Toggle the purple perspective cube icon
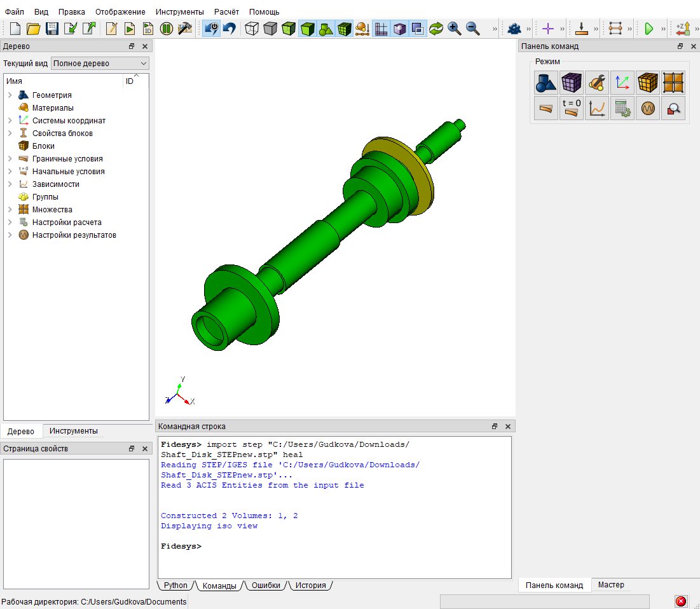Screen dimensions: 700x609 [x=399, y=29]
